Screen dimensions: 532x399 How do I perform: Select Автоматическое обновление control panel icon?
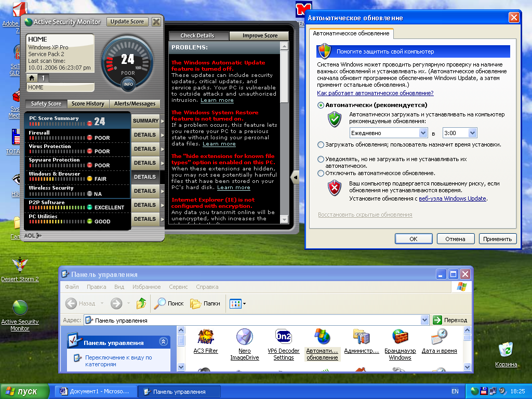point(322,344)
